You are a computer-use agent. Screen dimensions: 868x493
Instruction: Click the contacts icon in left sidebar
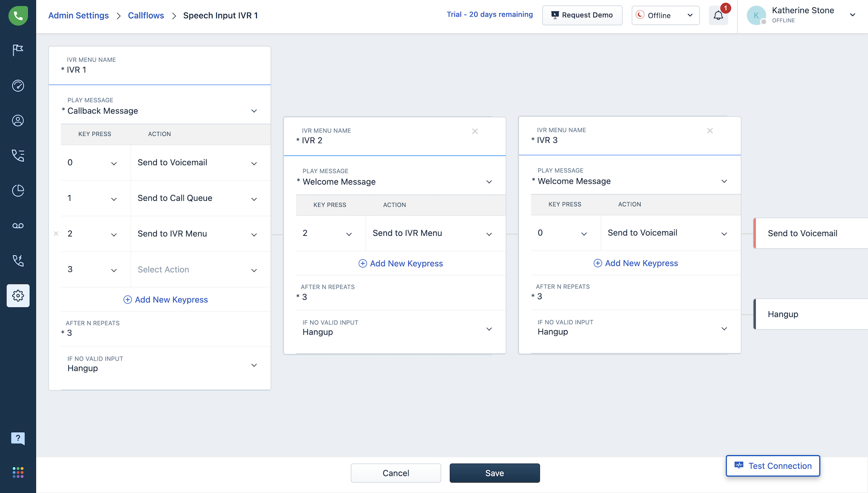click(x=18, y=121)
